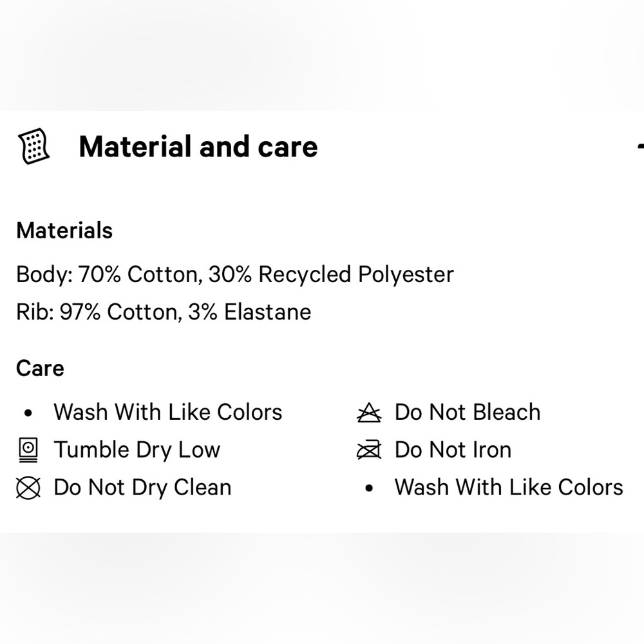
Task: Click the 'Tumble Dry Low' label
Action: [x=137, y=450]
